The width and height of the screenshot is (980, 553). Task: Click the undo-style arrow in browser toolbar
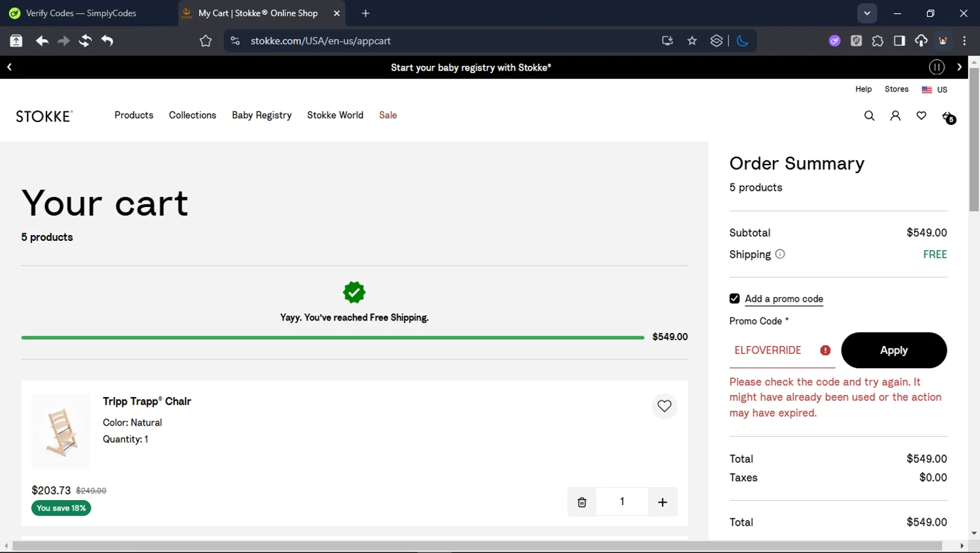pos(107,41)
